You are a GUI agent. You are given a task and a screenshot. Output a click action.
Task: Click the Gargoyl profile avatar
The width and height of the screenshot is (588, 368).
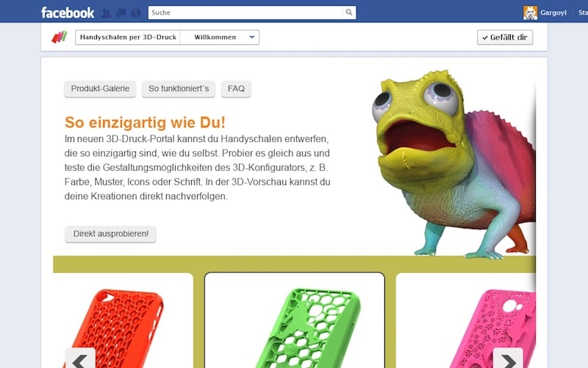(530, 13)
